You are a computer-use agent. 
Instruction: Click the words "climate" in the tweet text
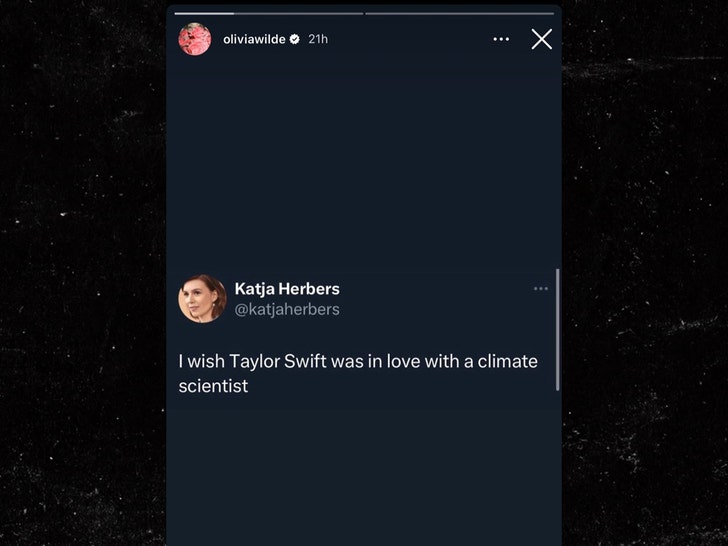[x=507, y=360]
